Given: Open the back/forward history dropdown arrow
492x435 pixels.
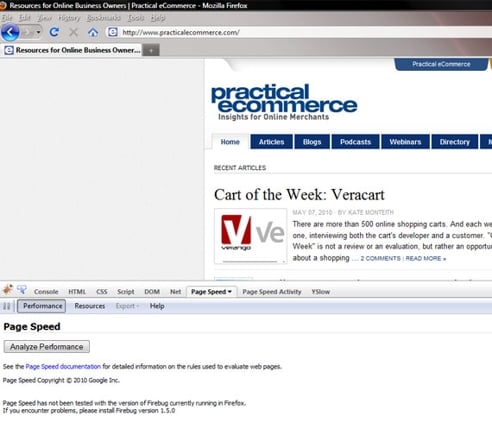Looking at the screenshot, I should (38, 32).
